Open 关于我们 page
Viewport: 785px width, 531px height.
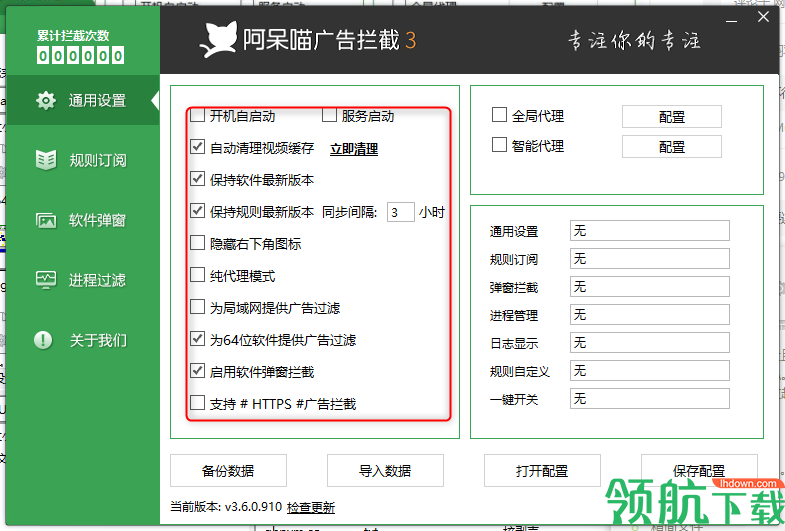98,340
